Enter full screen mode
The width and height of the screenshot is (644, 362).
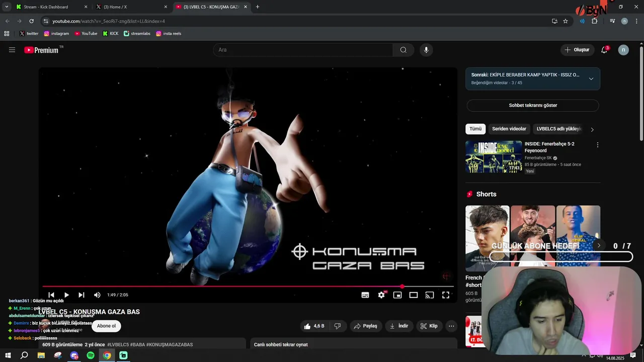coord(446,295)
